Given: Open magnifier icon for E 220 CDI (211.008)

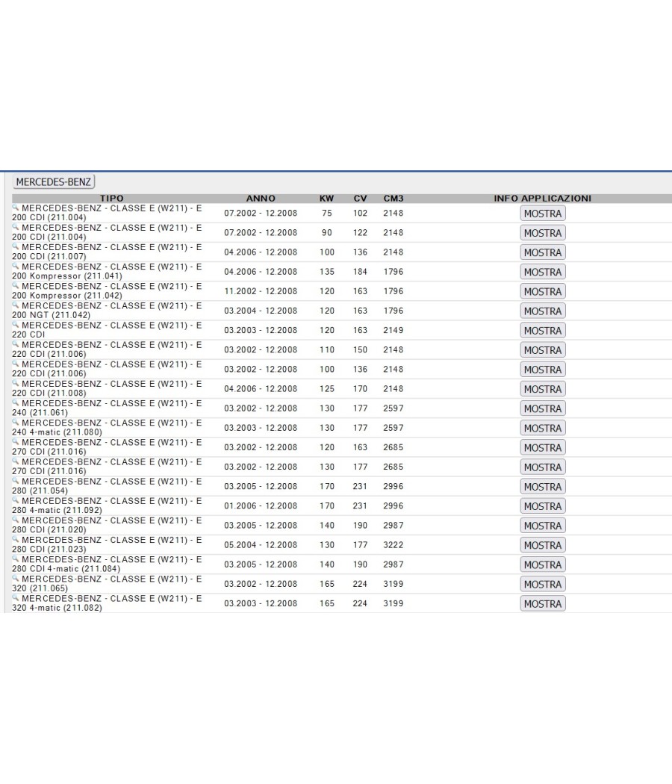Looking at the screenshot, I should pos(16,382).
